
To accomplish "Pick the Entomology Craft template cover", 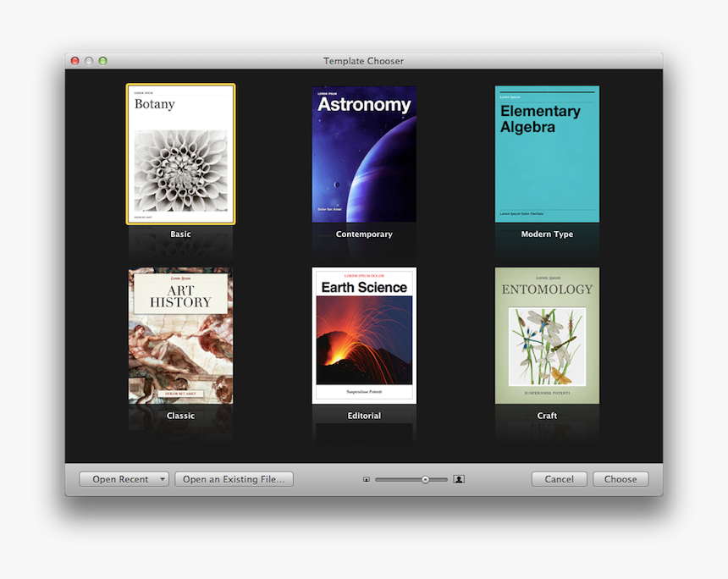I will [547, 336].
